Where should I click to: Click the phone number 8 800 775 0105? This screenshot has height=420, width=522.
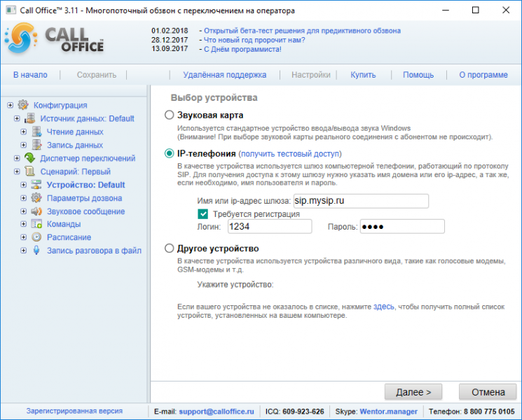(488, 412)
